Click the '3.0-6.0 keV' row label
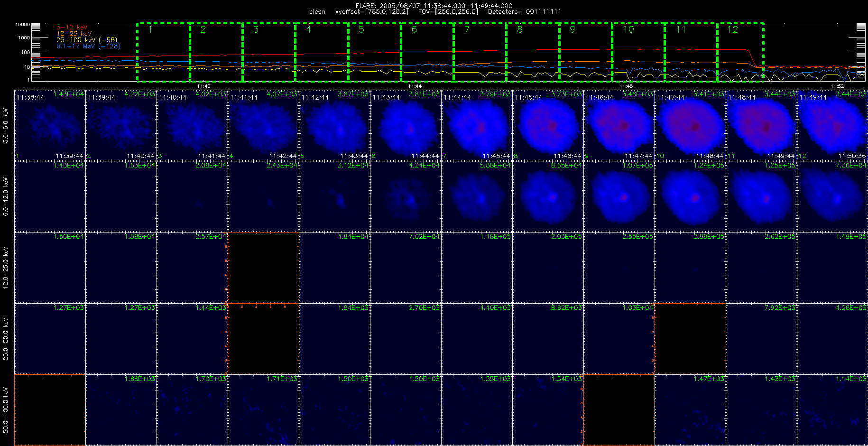This screenshot has width=868, height=446. click(x=6, y=125)
